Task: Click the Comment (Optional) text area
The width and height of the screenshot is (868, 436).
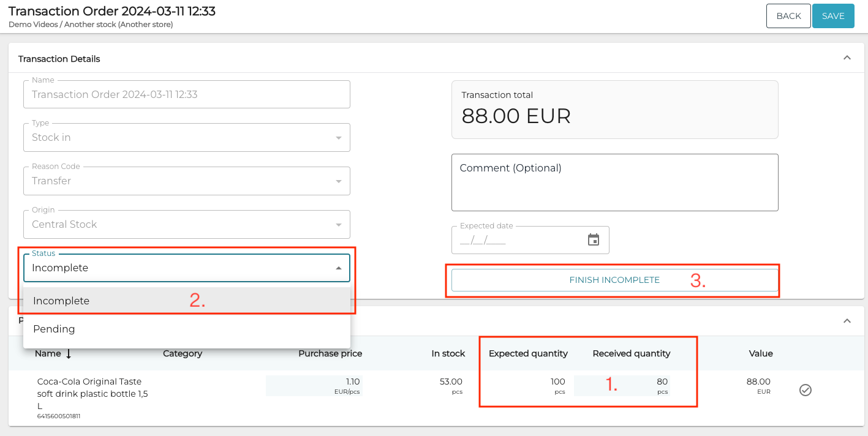Action: point(614,182)
